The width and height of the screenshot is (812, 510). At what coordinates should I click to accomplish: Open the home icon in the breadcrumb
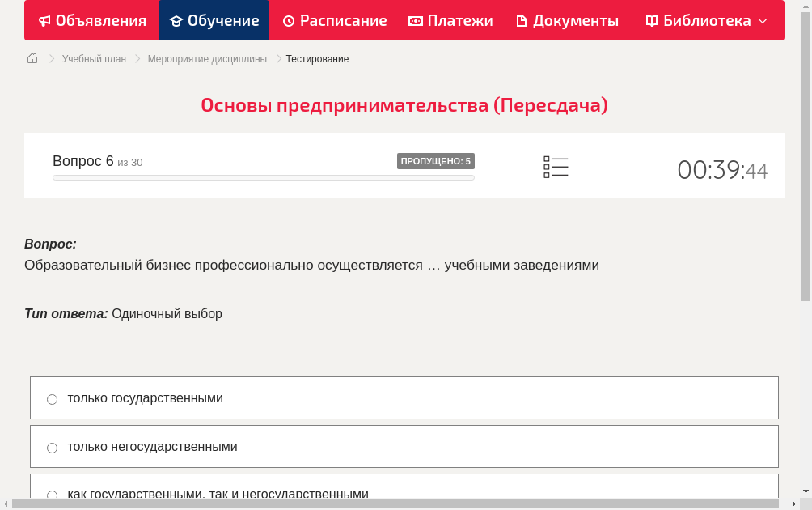point(32,58)
